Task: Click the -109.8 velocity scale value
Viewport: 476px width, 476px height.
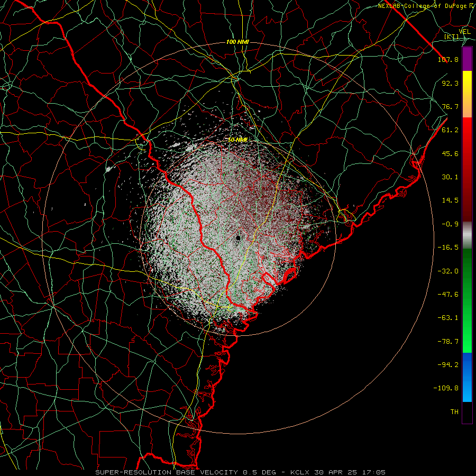Action: point(446,388)
